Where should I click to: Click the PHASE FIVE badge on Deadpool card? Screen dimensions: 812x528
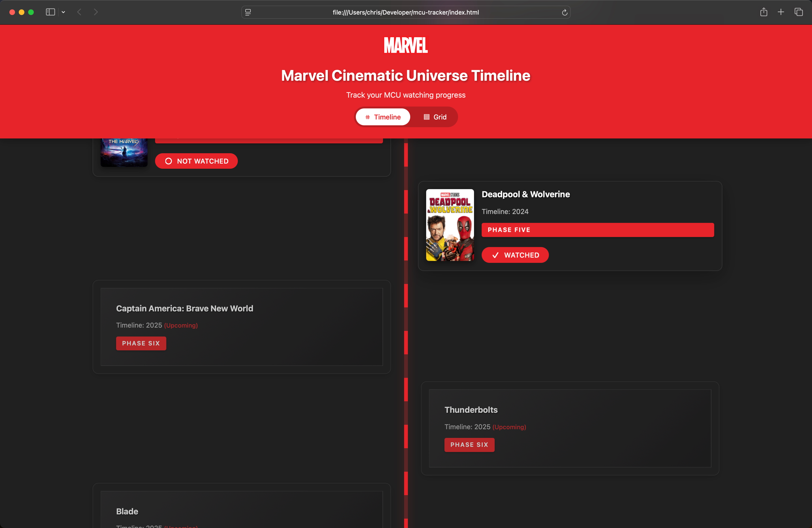tap(597, 230)
